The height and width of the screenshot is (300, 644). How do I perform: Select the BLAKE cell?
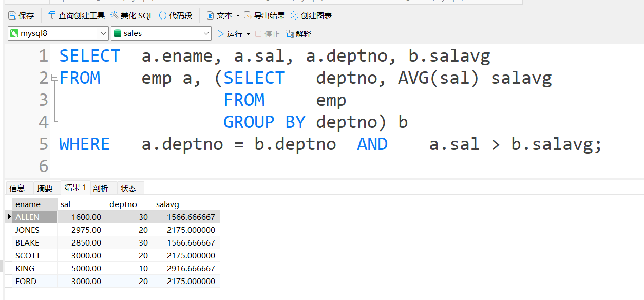point(34,242)
